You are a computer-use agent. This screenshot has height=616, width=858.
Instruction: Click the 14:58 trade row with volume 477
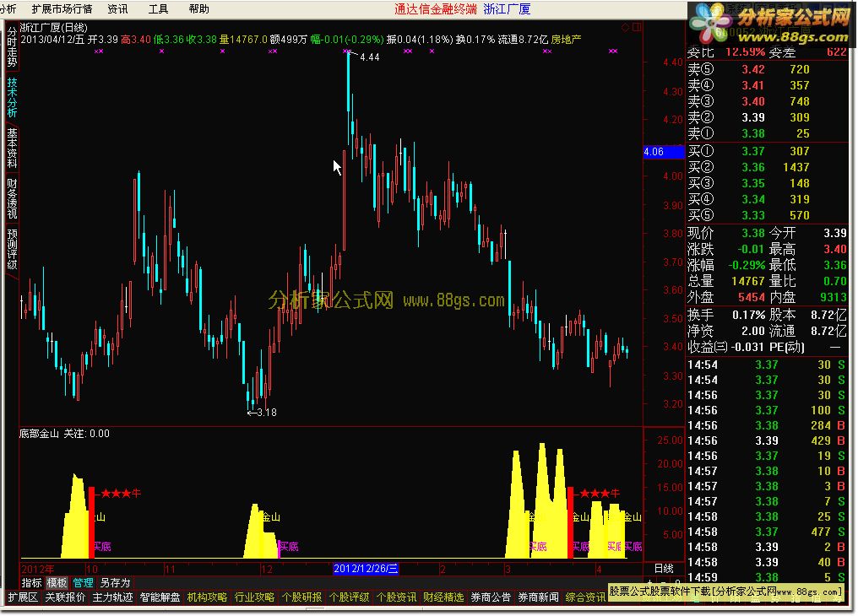766,532
